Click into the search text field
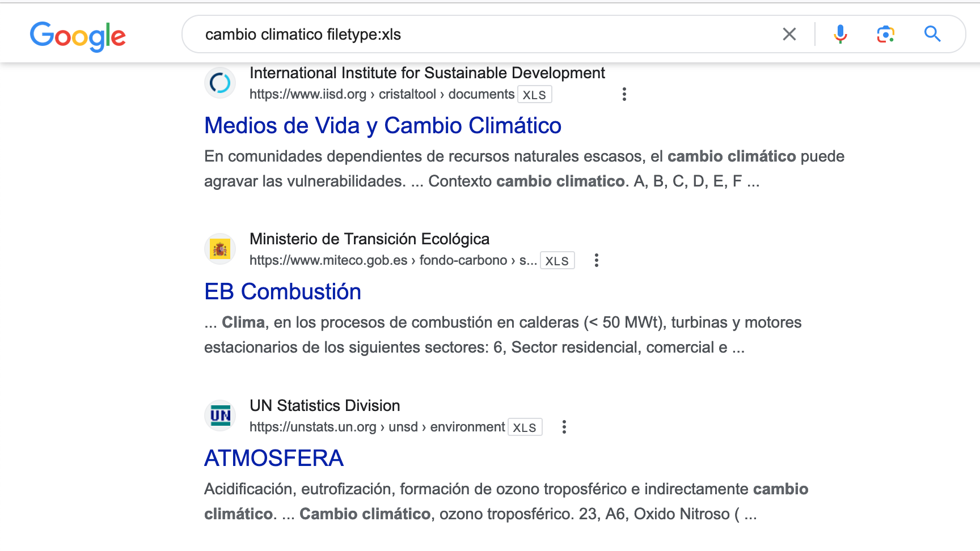Image resolution: width=980 pixels, height=551 pixels. pyautogui.click(x=482, y=35)
